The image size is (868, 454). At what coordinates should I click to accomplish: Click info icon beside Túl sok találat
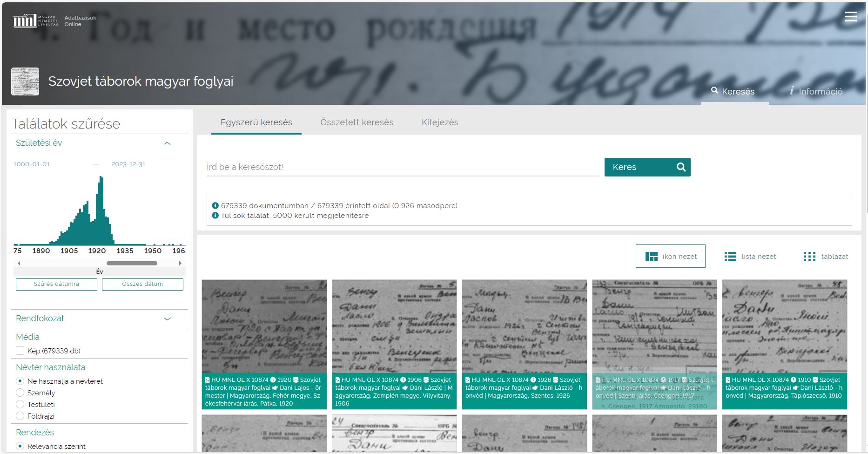coord(215,215)
